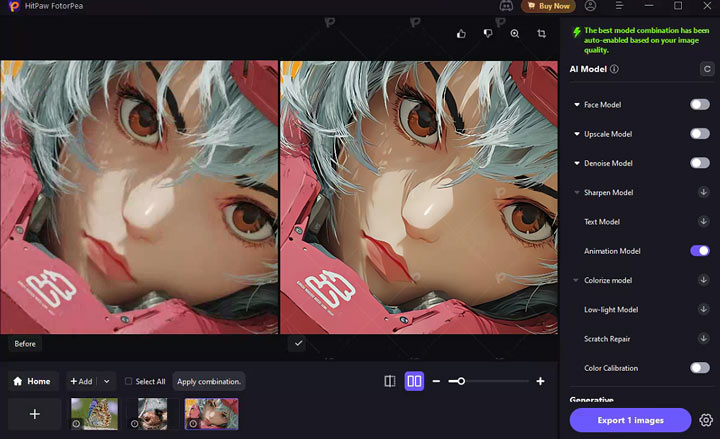Open the zoom magnifier tool
Viewport: 720px width, 439px height.
coord(515,34)
